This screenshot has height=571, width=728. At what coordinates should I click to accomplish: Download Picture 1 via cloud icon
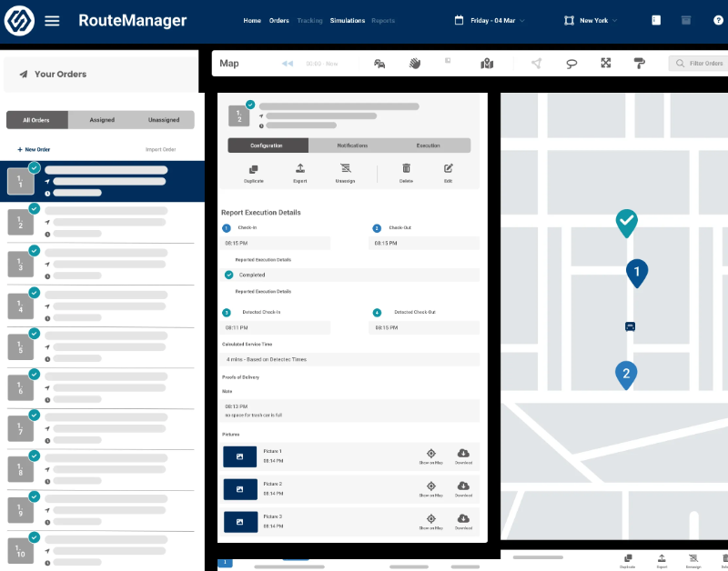(463, 454)
